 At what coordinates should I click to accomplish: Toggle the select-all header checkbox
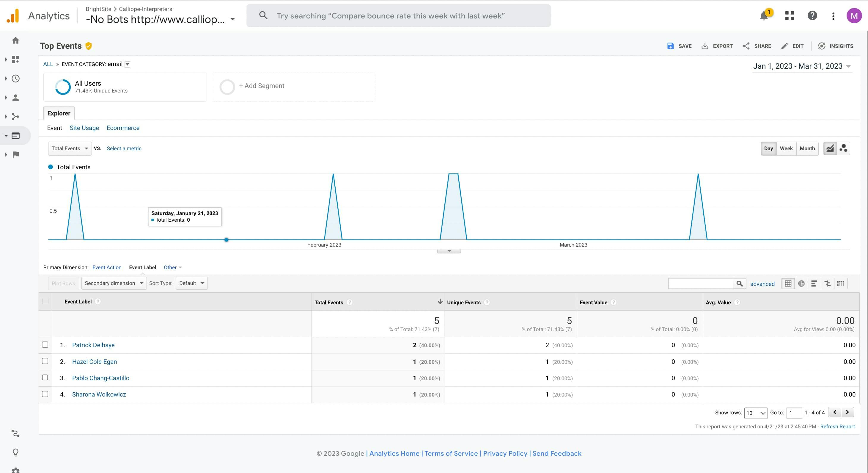point(45,301)
